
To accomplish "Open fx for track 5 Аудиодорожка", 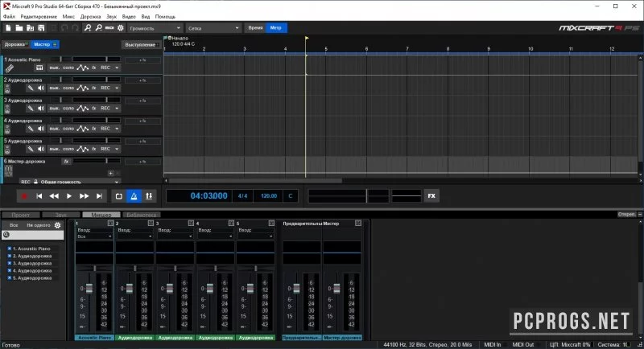I will point(94,149).
